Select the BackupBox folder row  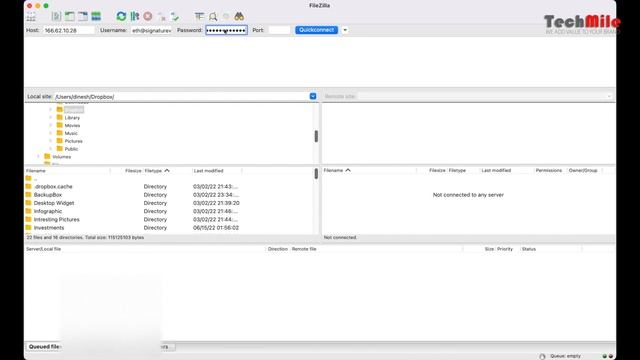point(169,195)
